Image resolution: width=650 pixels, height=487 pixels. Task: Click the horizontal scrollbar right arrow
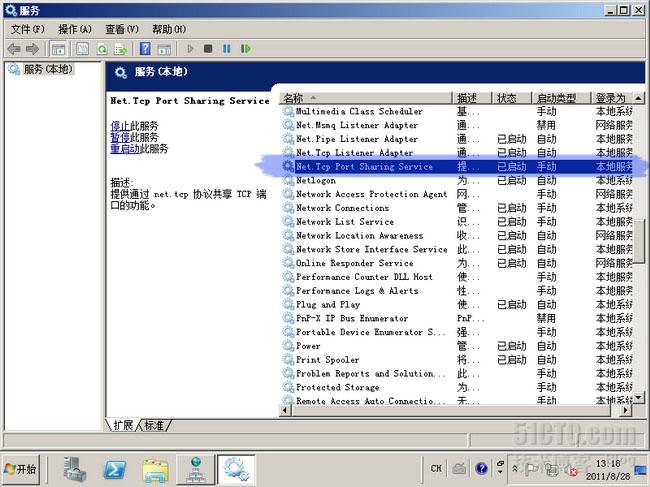click(x=626, y=410)
